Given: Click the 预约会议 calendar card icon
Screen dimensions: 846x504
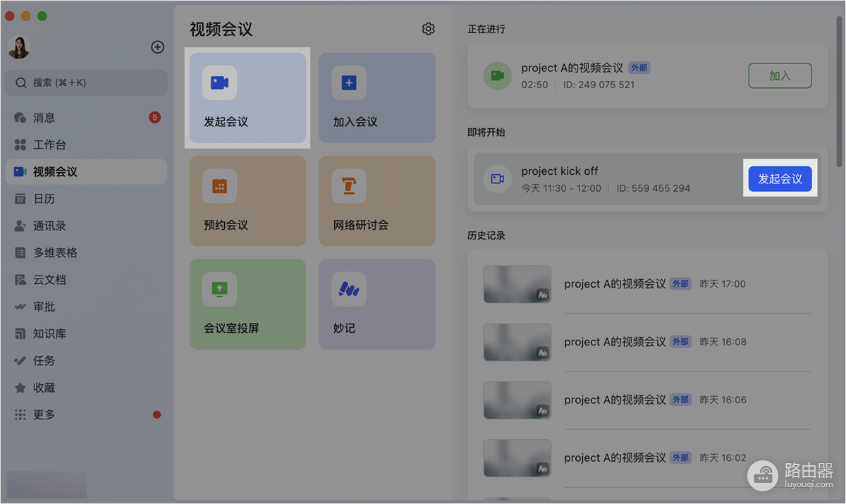Looking at the screenshot, I should point(219,187).
